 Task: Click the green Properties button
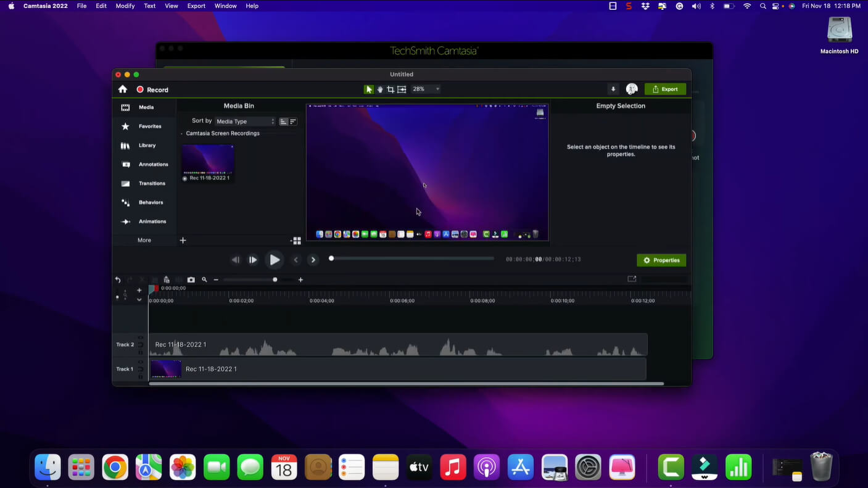[x=661, y=260]
